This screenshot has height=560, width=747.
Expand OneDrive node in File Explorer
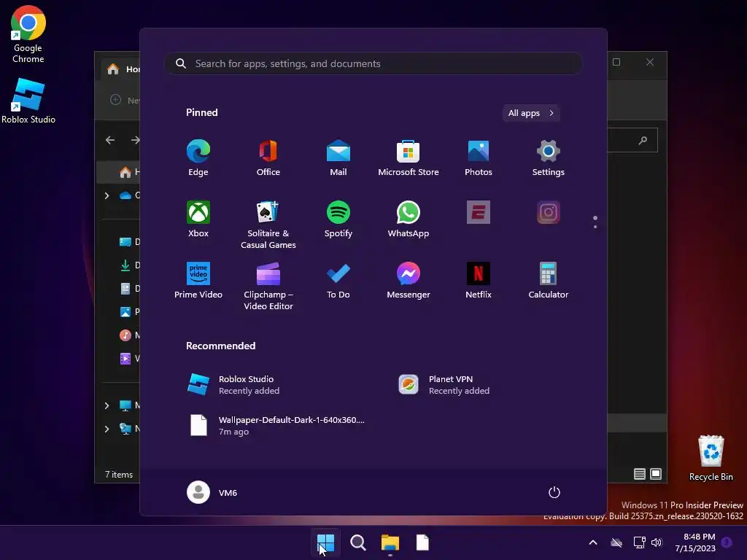(107, 195)
